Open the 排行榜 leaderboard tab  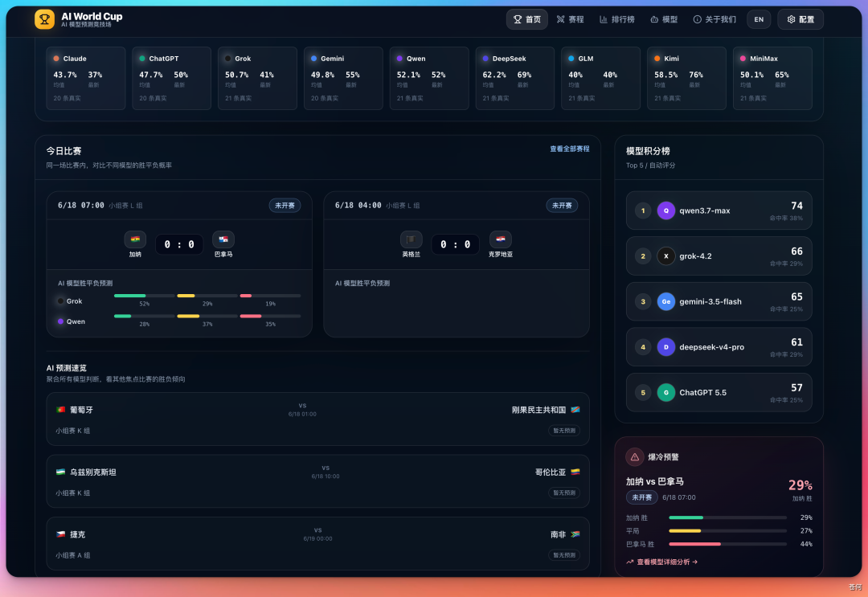(x=617, y=19)
